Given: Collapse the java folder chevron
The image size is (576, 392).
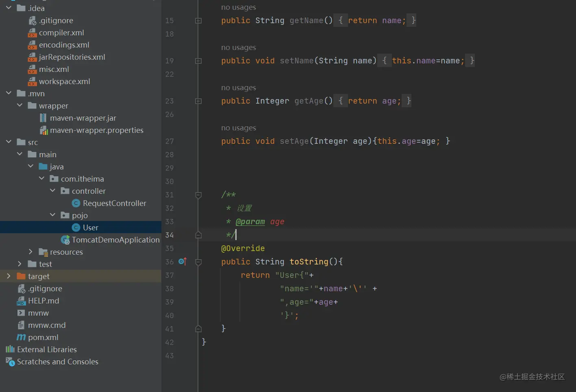Looking at the screenshot, I should coord(30,166).
